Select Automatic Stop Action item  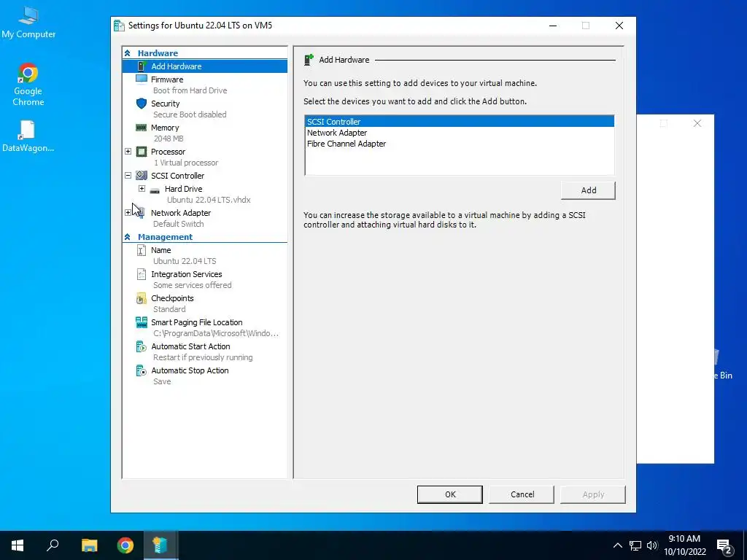click(x=190, y=370)
